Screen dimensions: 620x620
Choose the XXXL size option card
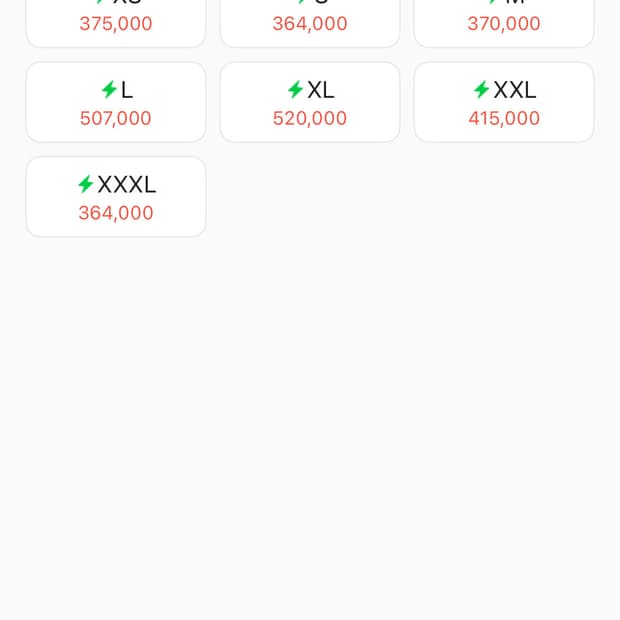coord(116,197)
